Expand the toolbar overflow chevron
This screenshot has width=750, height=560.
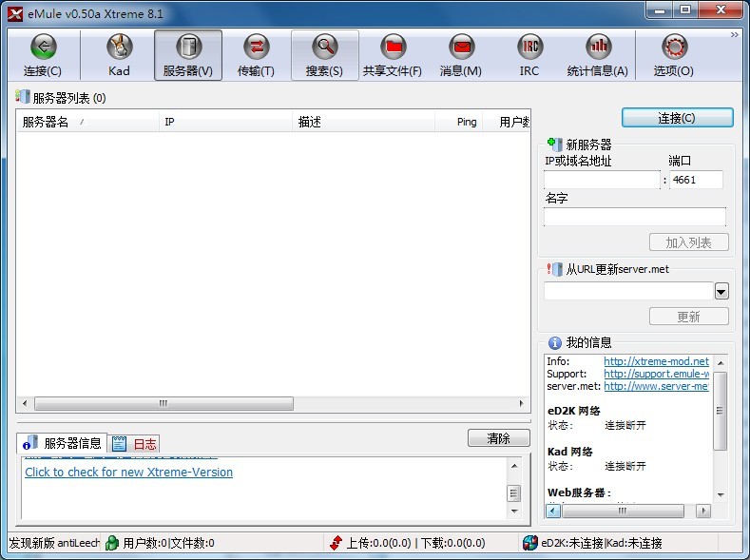[735, 35]
